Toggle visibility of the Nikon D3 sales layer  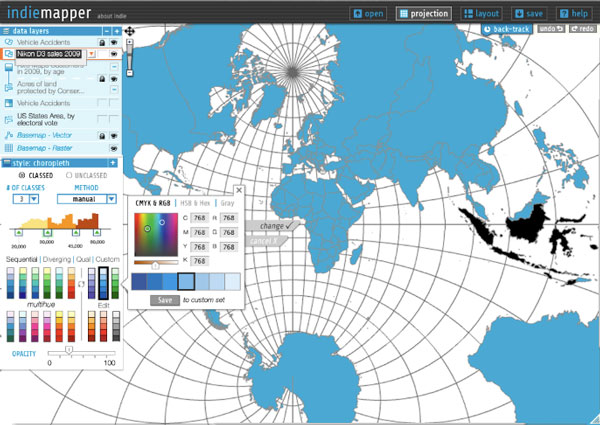pyautogui.click(x=114, y=54)
